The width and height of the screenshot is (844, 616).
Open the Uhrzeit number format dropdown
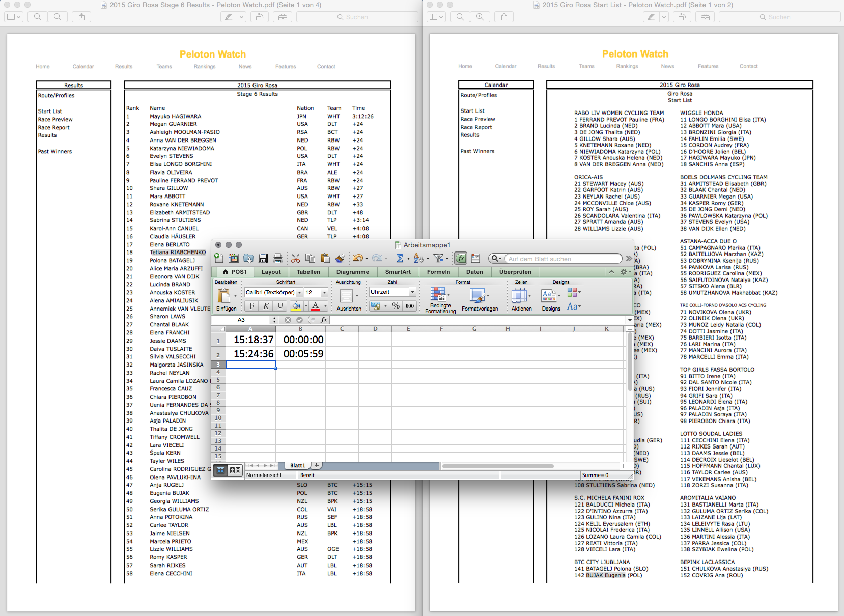(412, 292)
